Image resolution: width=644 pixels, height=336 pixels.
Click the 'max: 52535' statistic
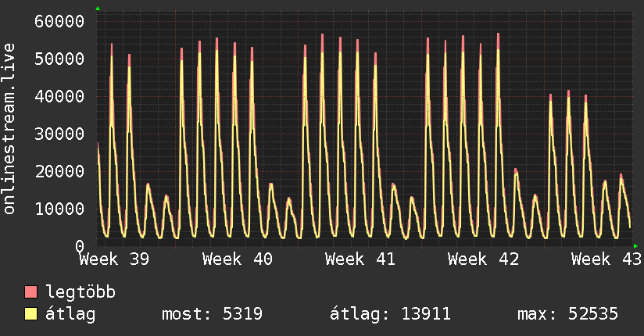click(567, 314)
